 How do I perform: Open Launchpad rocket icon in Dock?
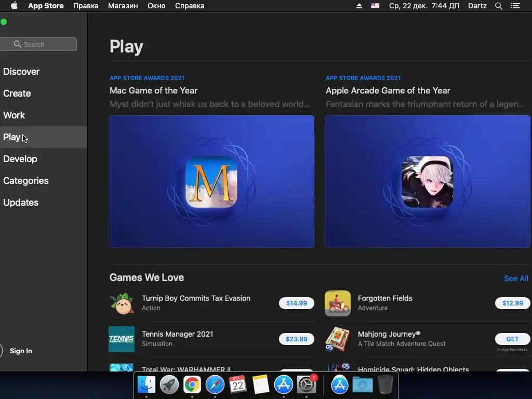[x=169, y=384]
